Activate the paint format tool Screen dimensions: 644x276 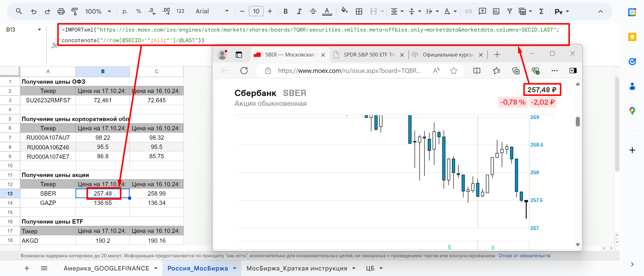click(74, 11)
